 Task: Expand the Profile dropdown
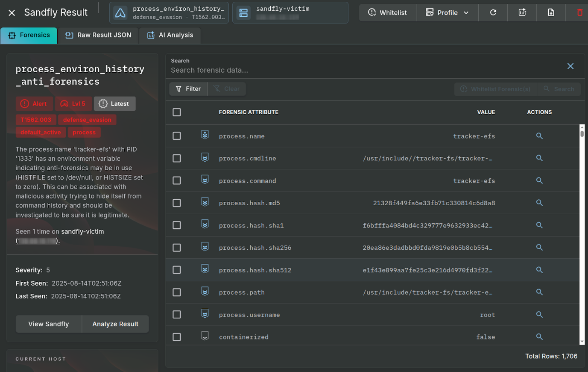448,12
